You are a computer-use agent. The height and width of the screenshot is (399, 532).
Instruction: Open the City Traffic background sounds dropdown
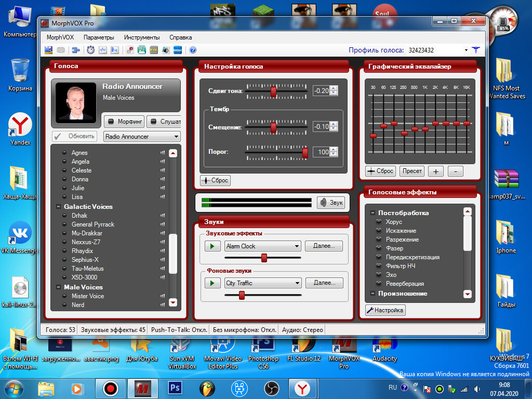(263, 283)
